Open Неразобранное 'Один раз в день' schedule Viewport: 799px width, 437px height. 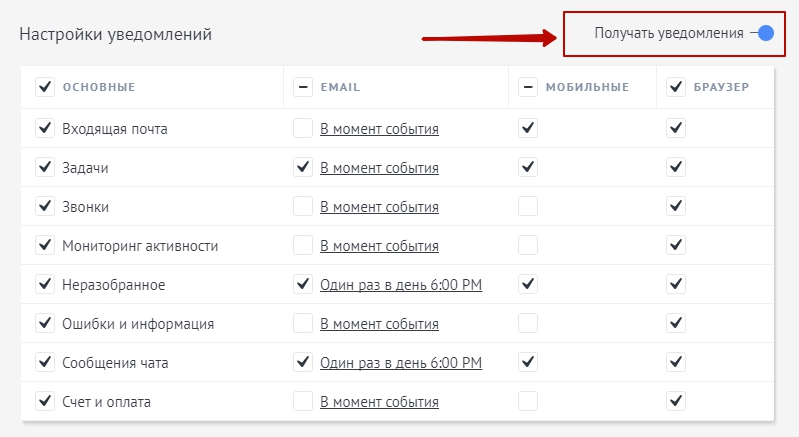point(400,285)
